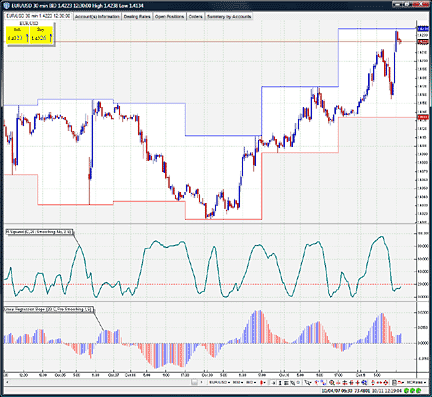Switch to the Summary by Accounts tab

(x=229, y=16)
